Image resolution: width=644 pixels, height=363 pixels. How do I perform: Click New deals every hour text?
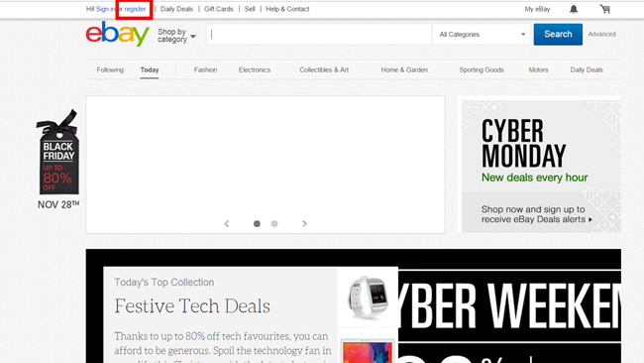coord(534,178)
